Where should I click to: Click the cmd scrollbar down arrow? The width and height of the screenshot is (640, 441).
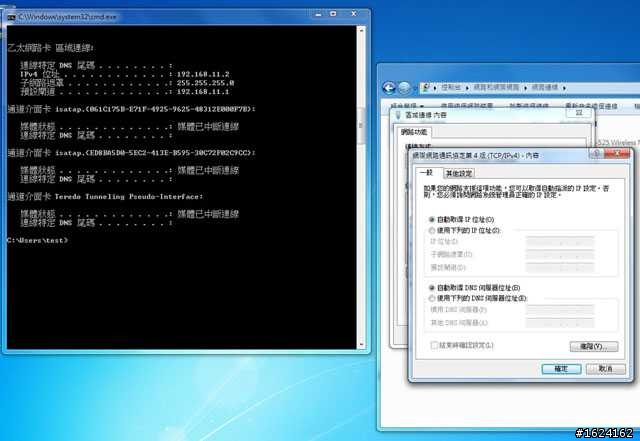point(361,345)
